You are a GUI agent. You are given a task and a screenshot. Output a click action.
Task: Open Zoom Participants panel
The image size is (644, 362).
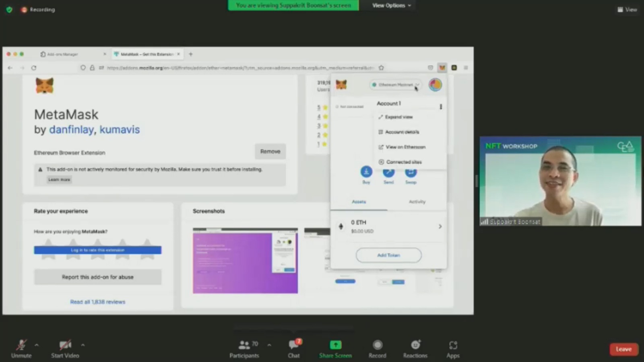pos(244,349)
